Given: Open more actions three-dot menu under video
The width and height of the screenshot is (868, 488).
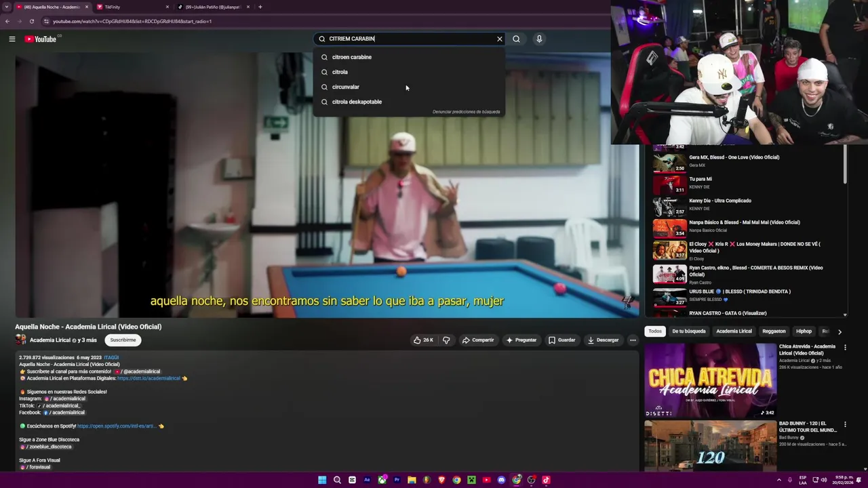Looking at the screenshot, I should coord(633,340).
